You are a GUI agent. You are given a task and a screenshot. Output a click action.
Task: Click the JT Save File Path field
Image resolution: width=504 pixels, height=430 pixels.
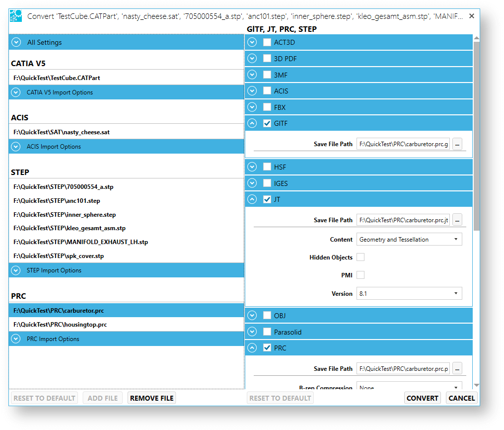(x=403, y=220)
